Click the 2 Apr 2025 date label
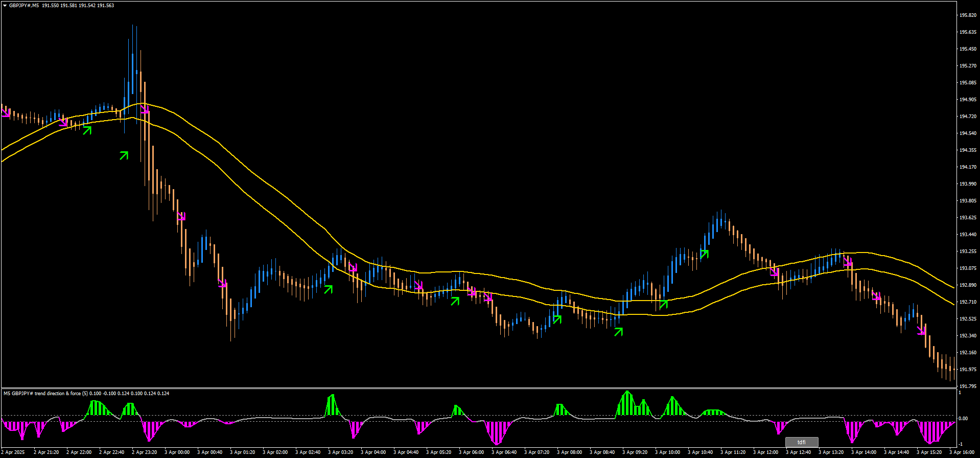980x458 pixels. tap(13, 452)
